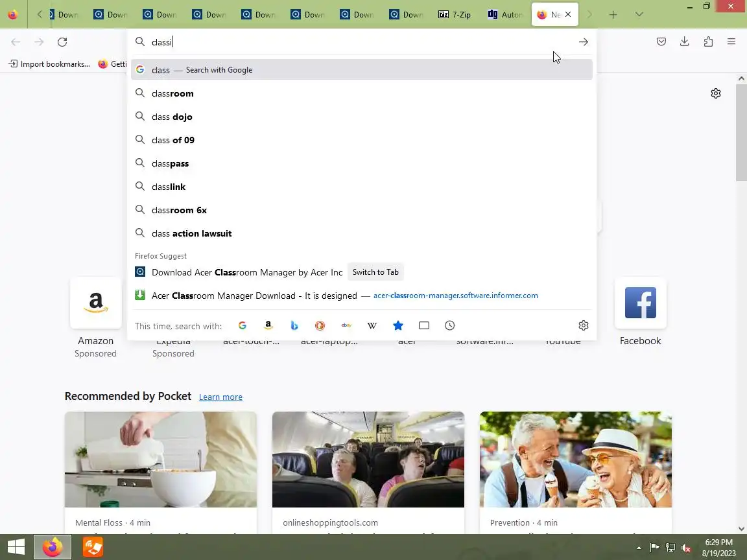Switch to the Auton tab
747x560 pixels.
coord(505,15)
